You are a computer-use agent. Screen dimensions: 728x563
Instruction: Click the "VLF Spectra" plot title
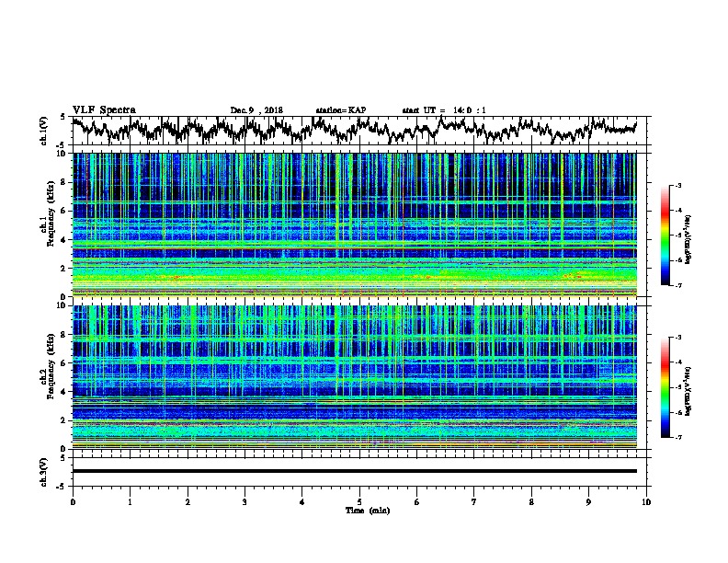click(x=104, y=110)
